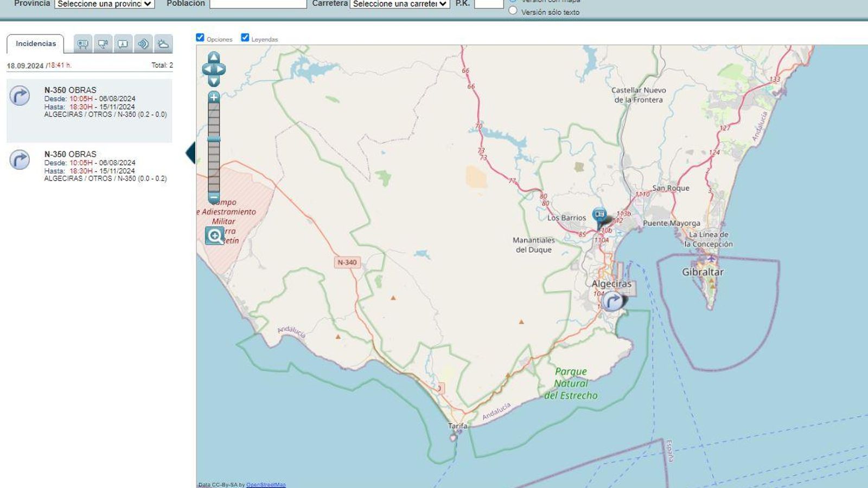Select incident row ALGECIRAS / OTROS / N-350 (0.2 - 0.0)
The width and height of the screenshot is (868, 488).
pyautogui.click(x=90, y=111)
